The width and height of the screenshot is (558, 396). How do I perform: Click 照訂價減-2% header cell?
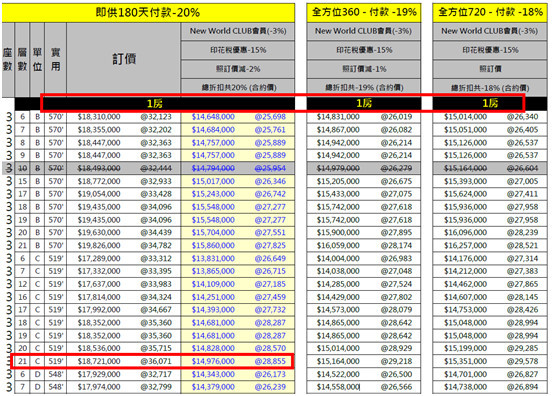click(x=238, y=69)
